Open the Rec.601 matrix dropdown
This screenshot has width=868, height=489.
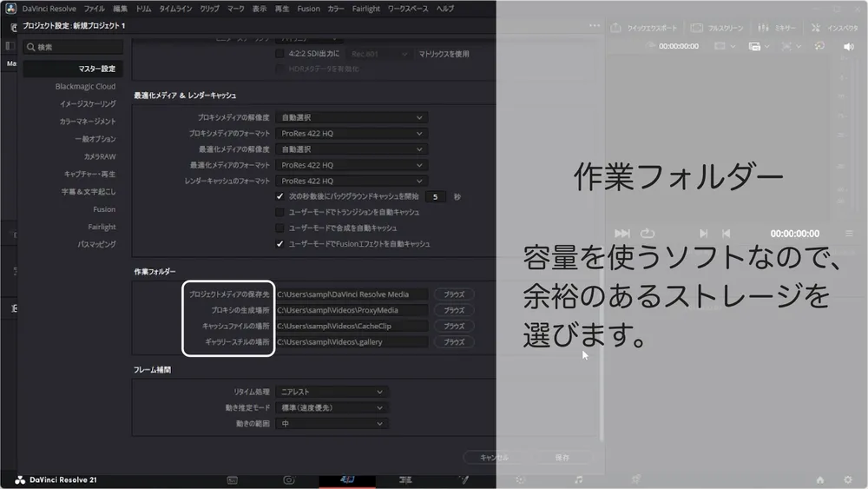coord(379,54)
